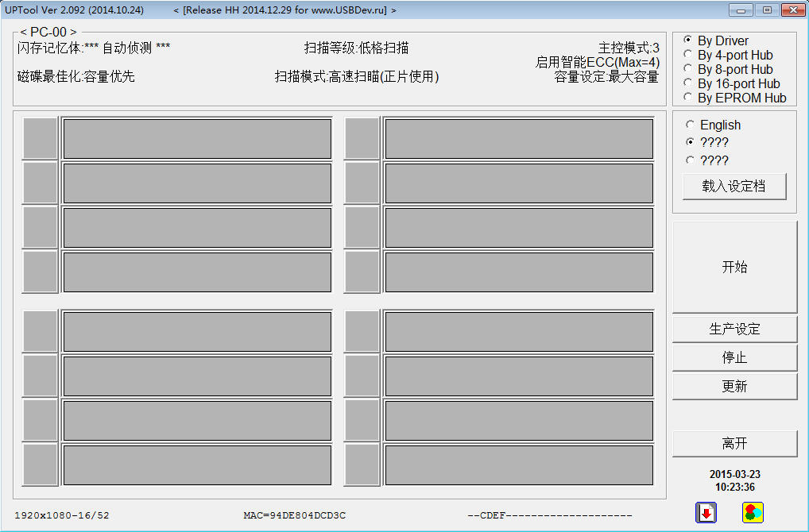Choose the By 4-port Hub mode
809x532 pixels.
coord(688,55)
